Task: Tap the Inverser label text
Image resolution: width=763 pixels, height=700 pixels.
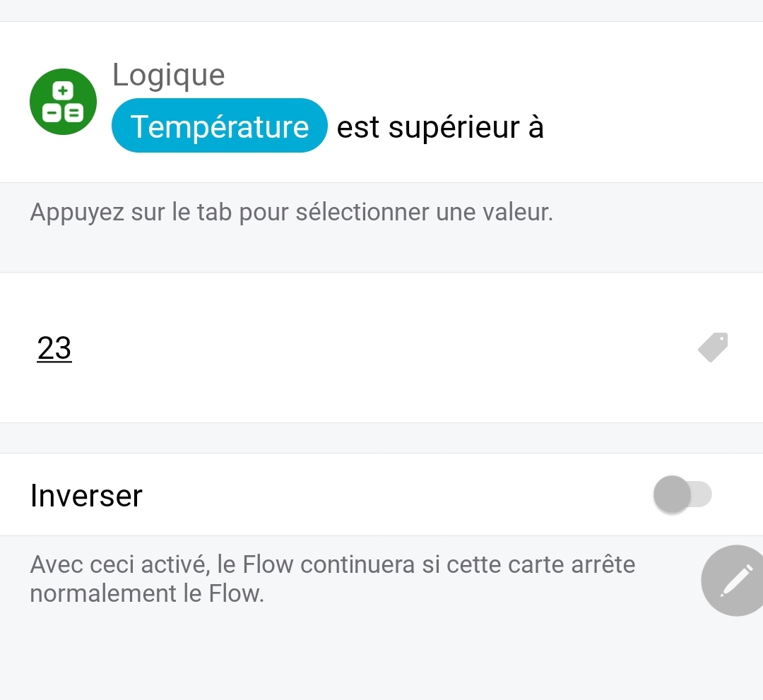Action: point(86,496)
